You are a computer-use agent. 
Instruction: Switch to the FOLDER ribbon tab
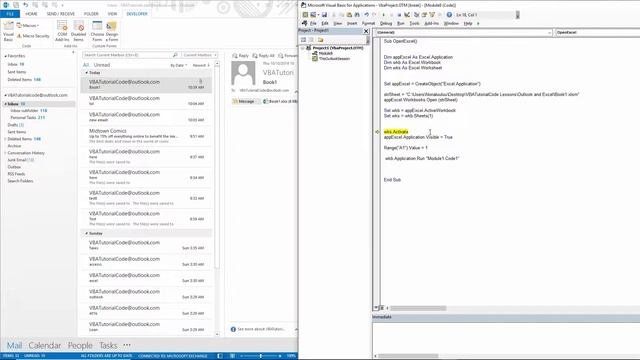click(x=91, y=14)
